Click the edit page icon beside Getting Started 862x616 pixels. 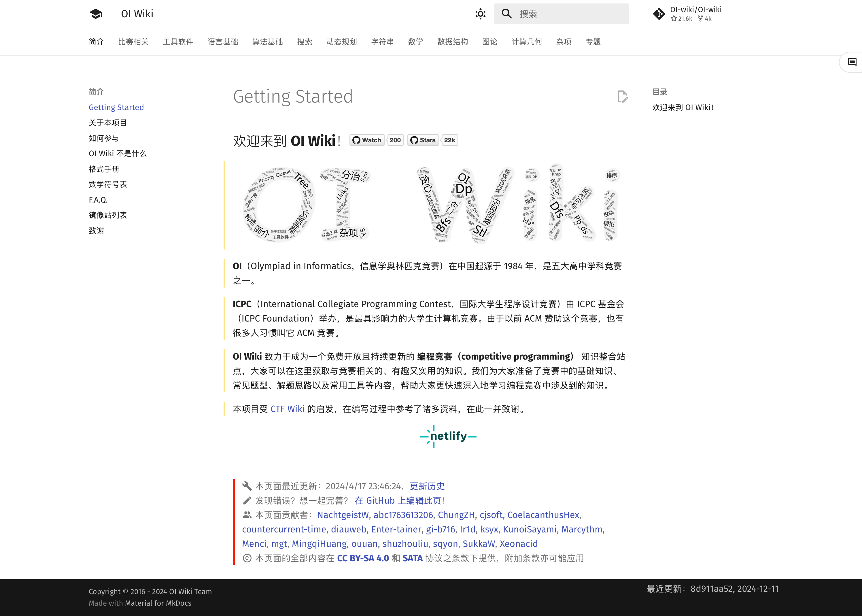pyautogui.click(x=622, y=96)
